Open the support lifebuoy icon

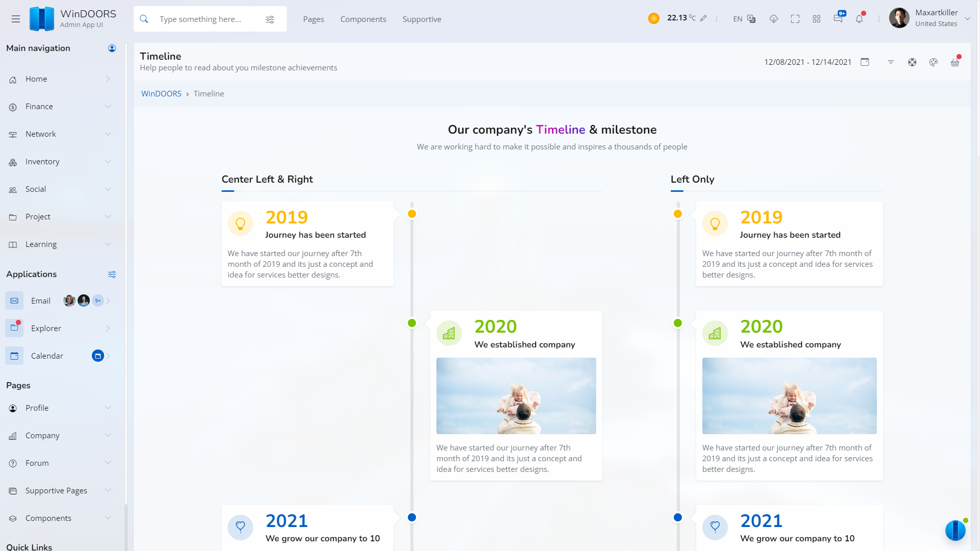pos(912,62)
